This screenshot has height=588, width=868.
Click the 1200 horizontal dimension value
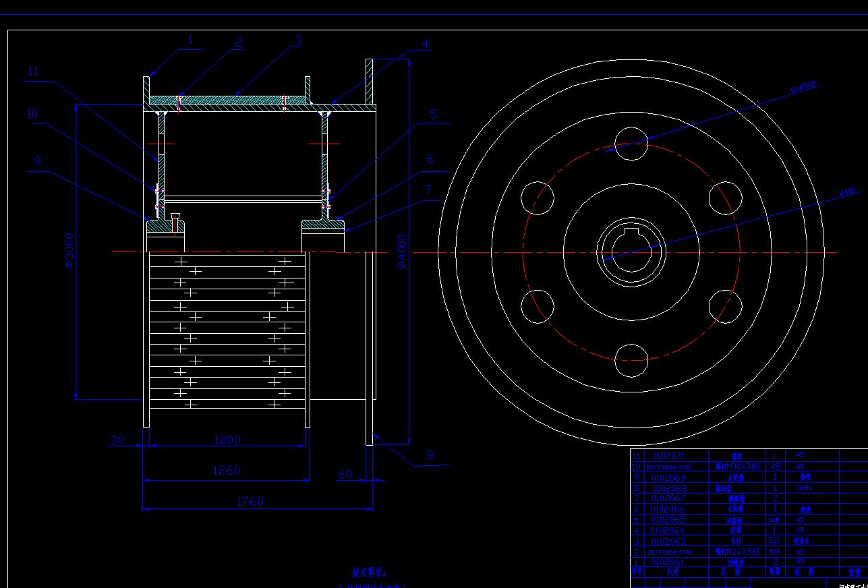pos(227,440)
